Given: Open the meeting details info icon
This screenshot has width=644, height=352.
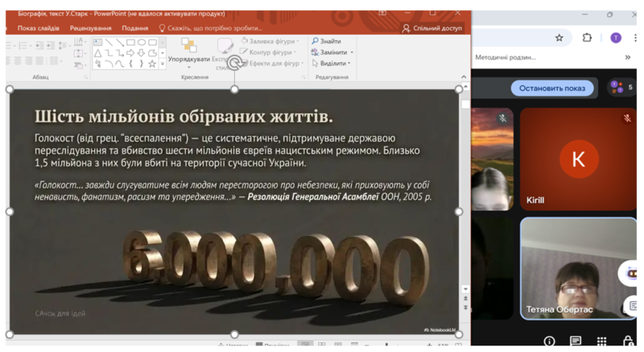Looking at the screenshot, I should click(x=550, y=342).
